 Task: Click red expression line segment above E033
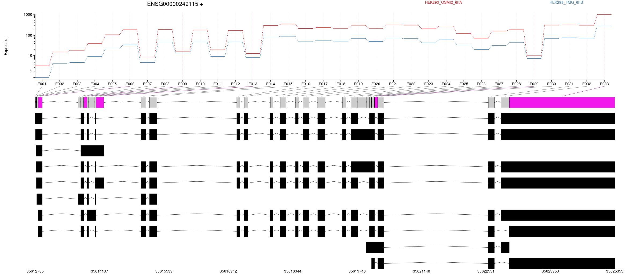point(604,14)
